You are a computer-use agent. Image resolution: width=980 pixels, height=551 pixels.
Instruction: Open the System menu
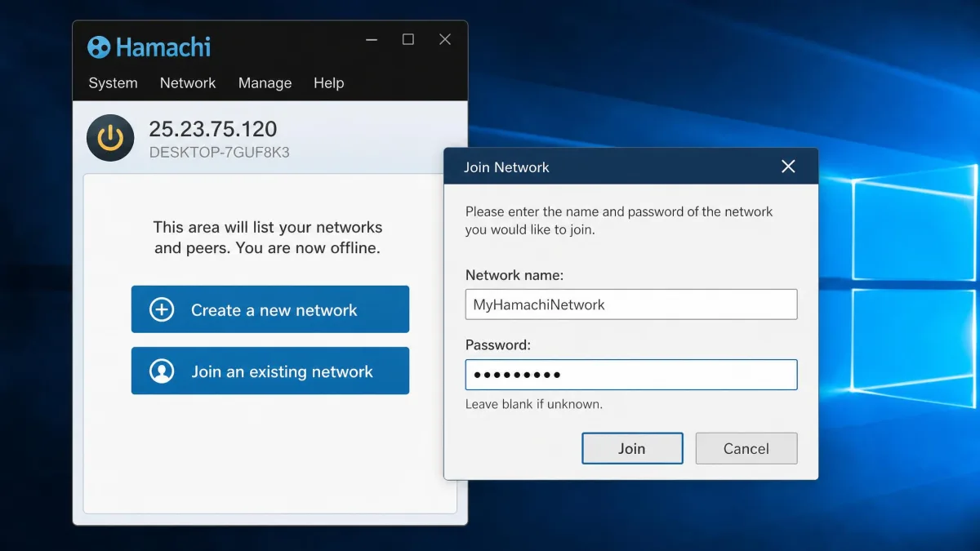tap(113, 83)
